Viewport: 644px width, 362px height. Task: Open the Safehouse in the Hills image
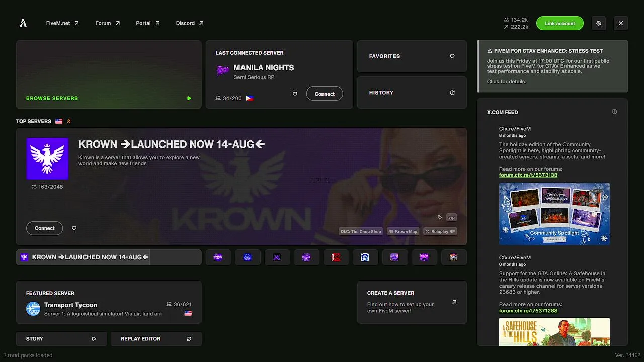tap(554, 332)
